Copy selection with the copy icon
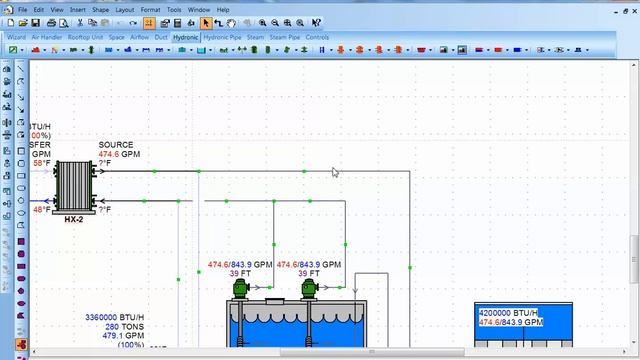Viewport: 640px width, 360px height. point(93,23)
